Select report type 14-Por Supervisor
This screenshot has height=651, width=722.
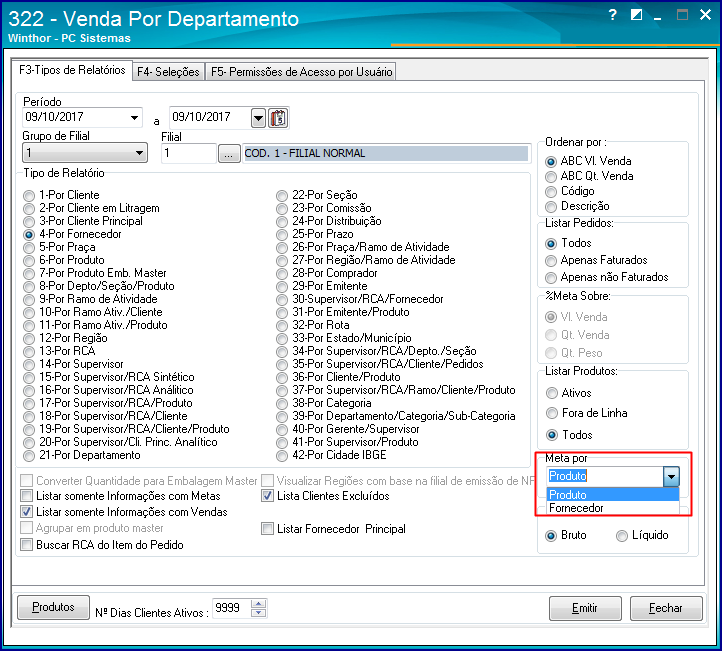(x=73, y=364)
